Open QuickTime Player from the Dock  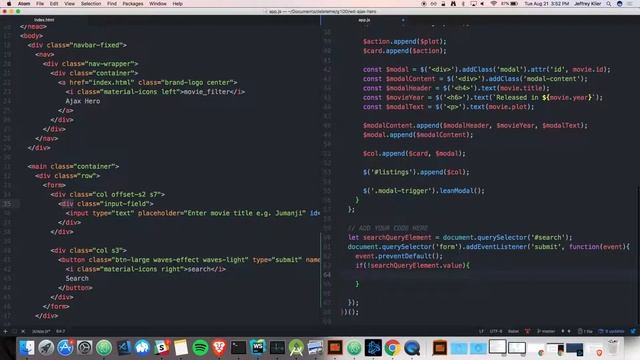point(412,348)
